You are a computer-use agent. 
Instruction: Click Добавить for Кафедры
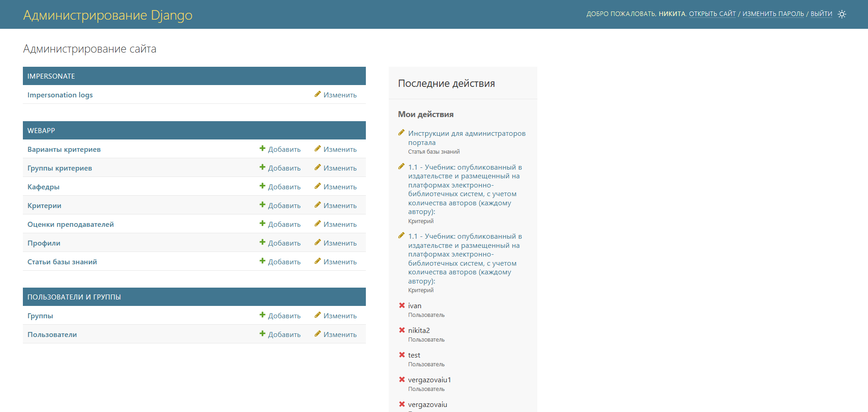pyautogui.click(x=280, y=187)
